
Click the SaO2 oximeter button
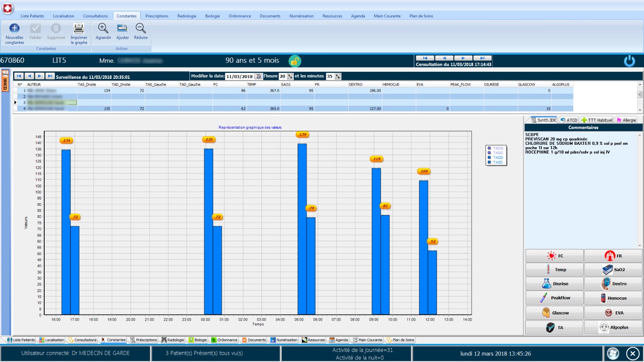613,269
